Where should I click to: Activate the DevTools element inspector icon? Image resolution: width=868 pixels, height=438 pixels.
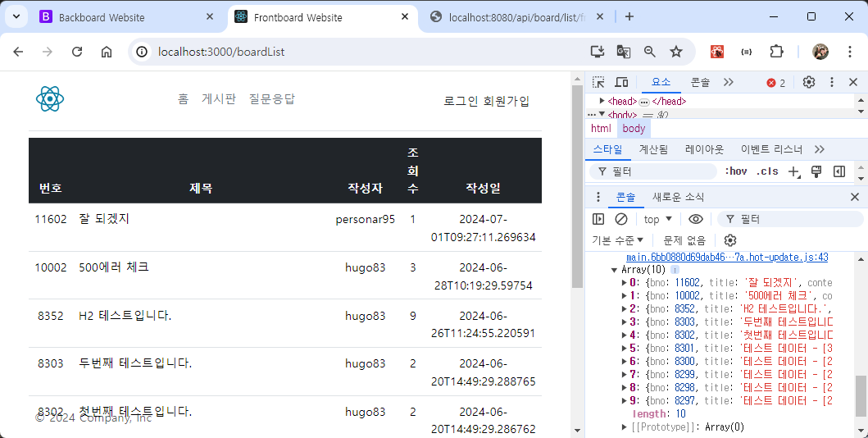pyautogui.click(x=598, y=83)
